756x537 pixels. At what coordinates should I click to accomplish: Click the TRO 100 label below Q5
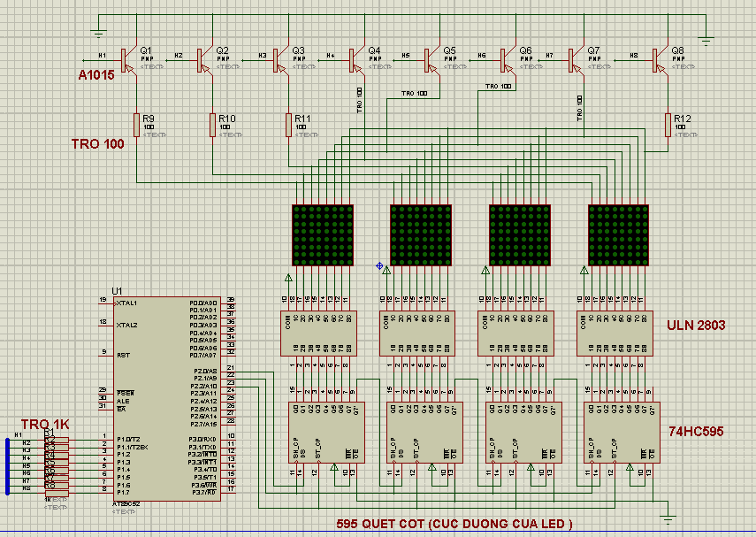pos(414,94)
